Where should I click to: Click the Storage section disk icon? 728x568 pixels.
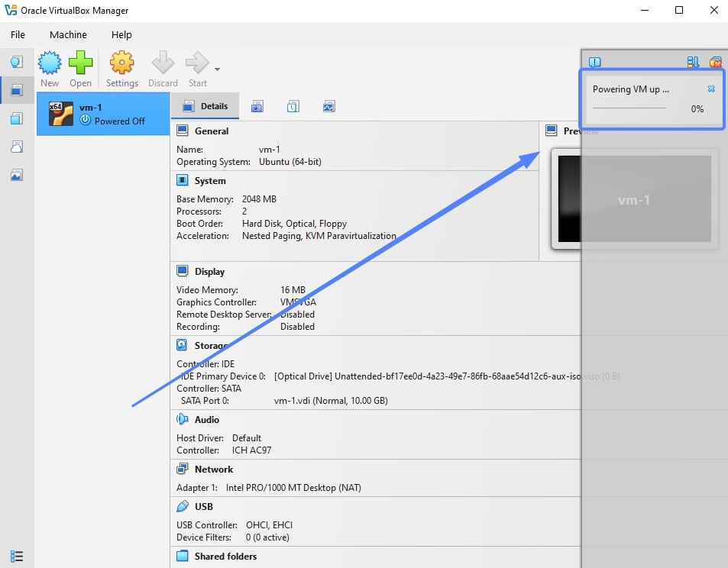[x=182, y=345]
